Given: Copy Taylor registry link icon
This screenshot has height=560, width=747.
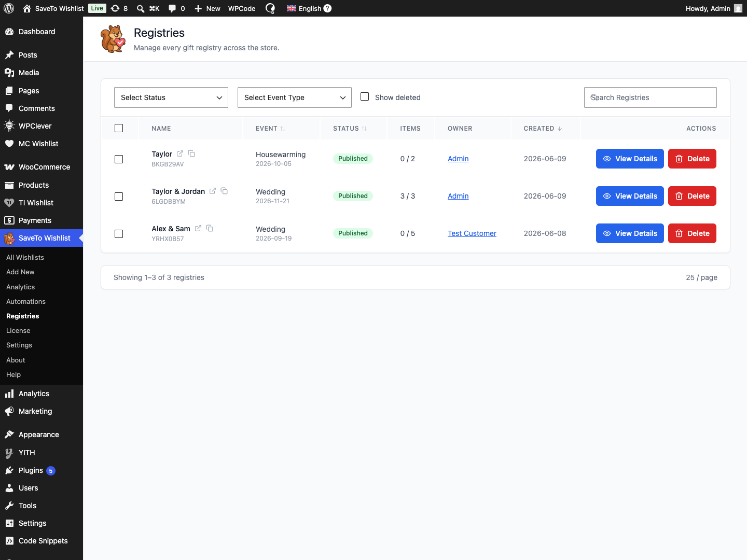Looking at the screenshot, I should 191,153.
